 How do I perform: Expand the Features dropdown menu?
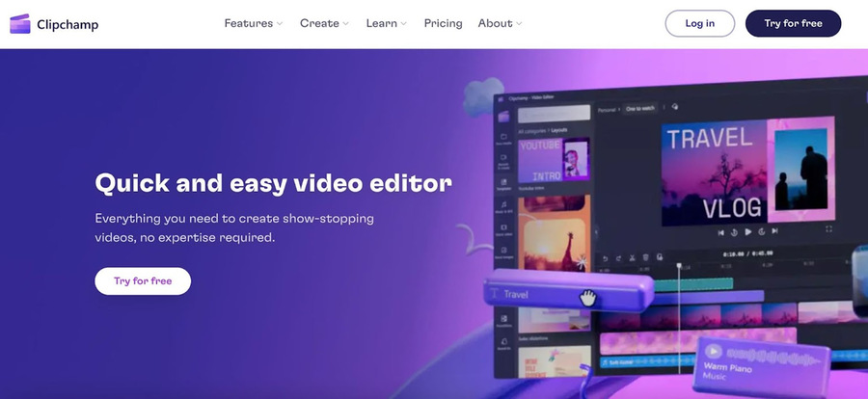pyautogui.click(x=254, y=23)
